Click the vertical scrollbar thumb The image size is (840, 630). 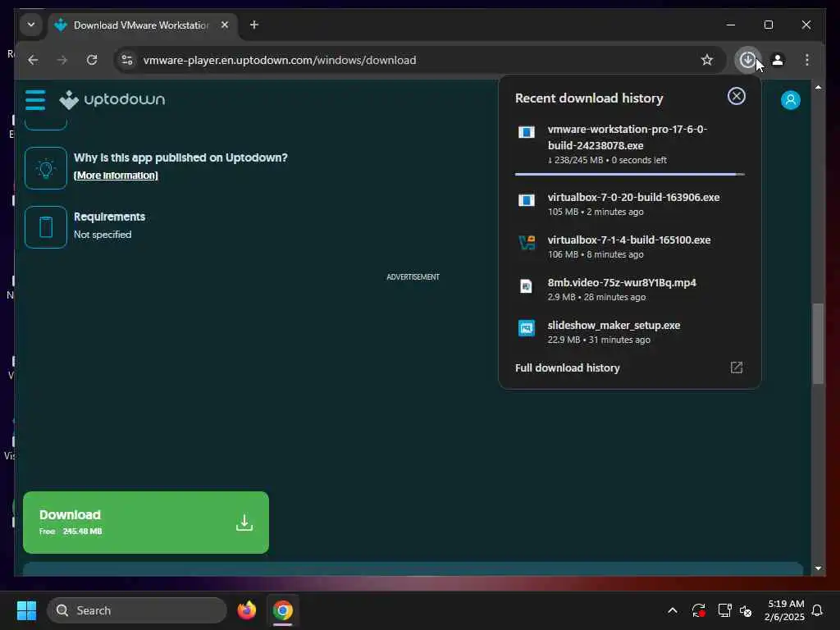pos(818,344)
